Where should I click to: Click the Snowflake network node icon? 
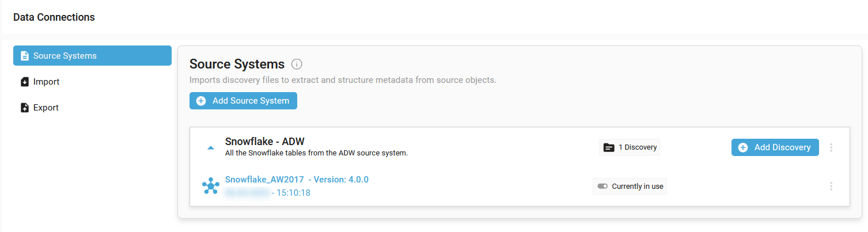coord(211,186)
